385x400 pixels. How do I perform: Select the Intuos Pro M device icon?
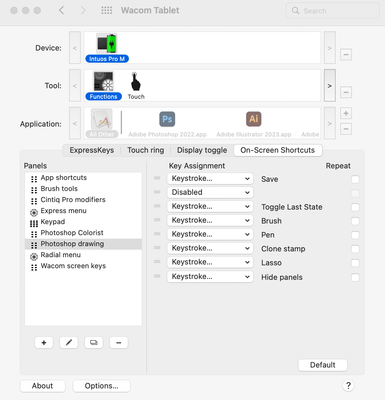point(107,43)
